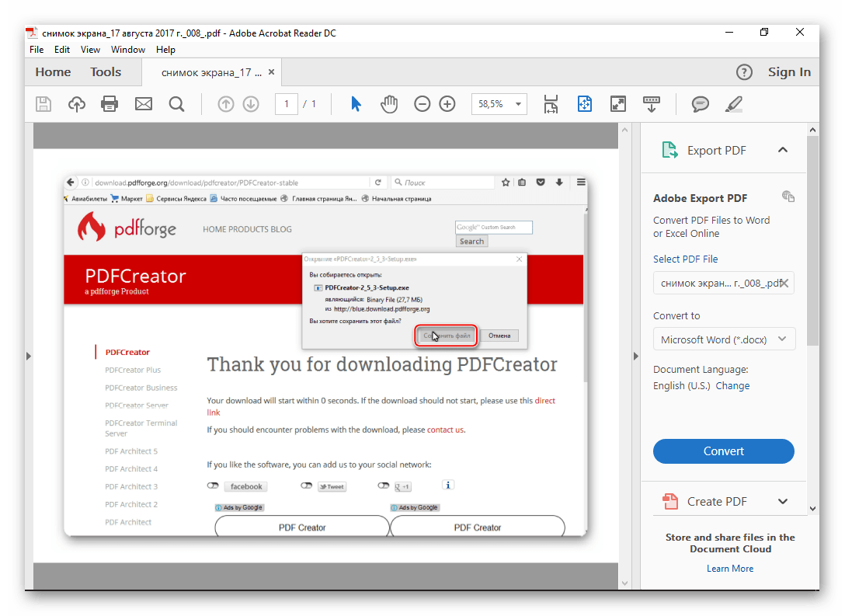Open the View menu
The image size is (845, 616).
(91, 50)
